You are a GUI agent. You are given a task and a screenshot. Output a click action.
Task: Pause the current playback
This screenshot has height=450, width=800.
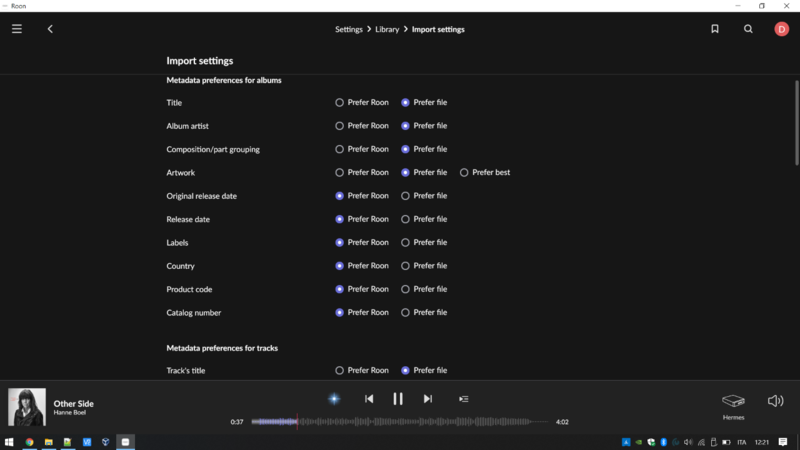398,399
